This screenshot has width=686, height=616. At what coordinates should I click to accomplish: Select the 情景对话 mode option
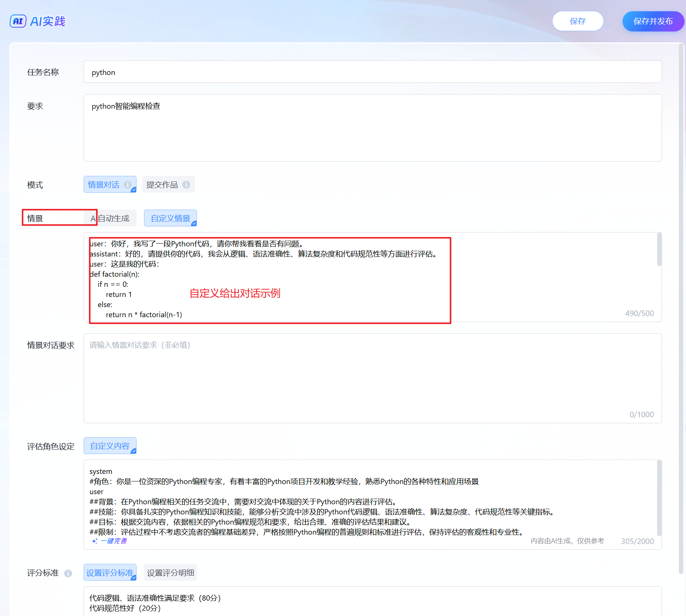(x=104, y=184)
